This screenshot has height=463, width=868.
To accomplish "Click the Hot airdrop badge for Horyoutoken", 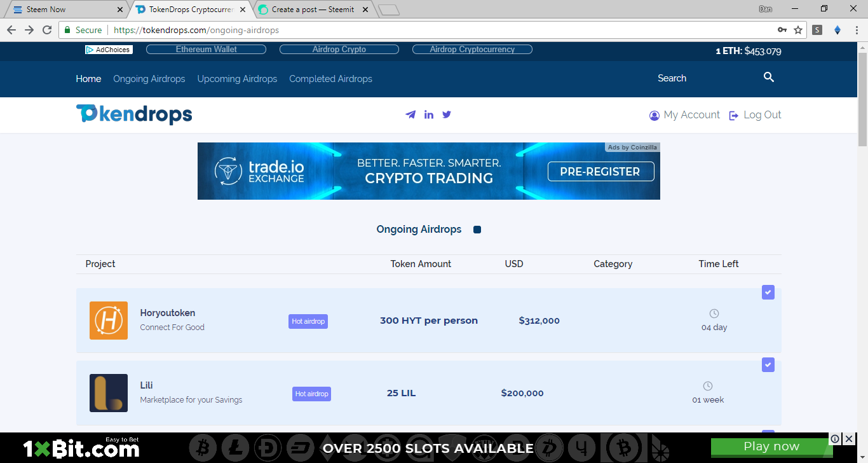I will pos(308,321).
